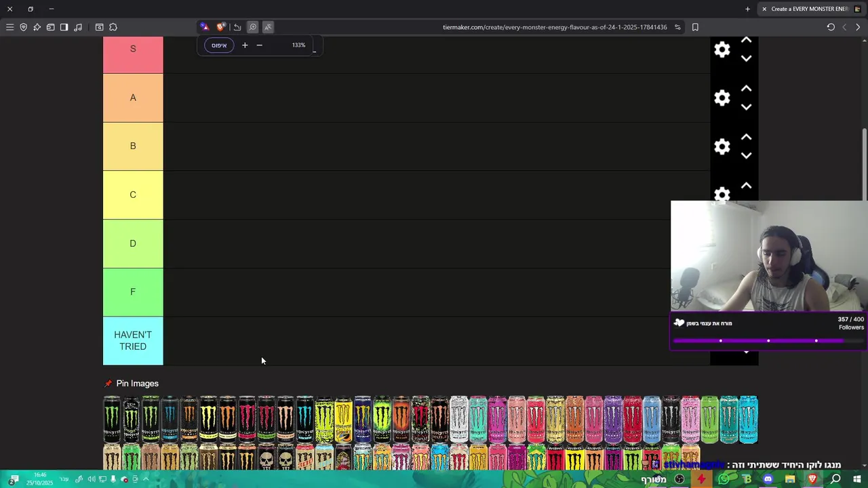Move S tier down with its down chevron

click(x=746, y=58)
